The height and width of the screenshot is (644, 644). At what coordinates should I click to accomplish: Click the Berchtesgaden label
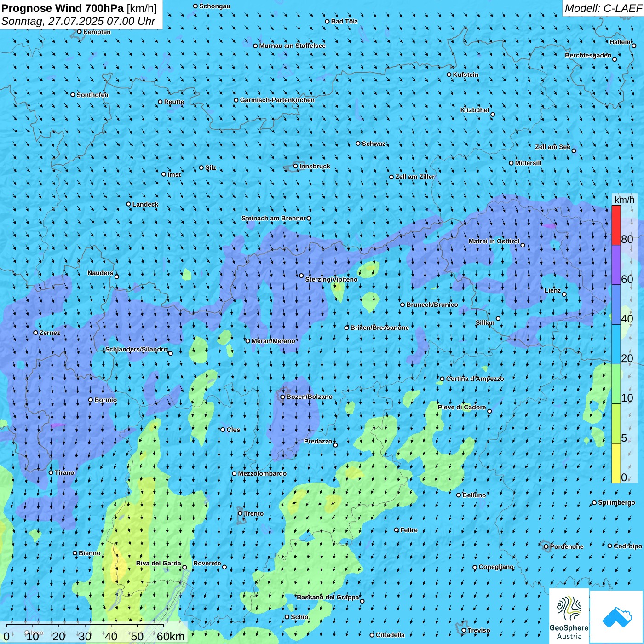click(588, 55)
